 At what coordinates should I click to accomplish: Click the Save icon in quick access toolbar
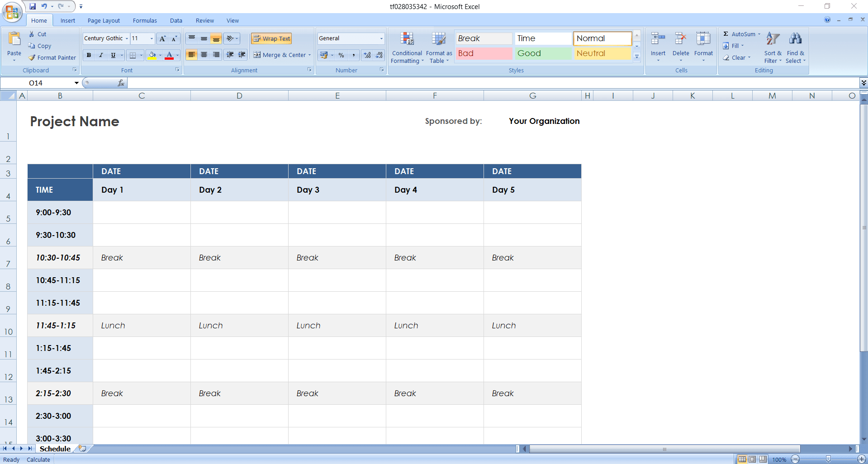click(33, 6)
